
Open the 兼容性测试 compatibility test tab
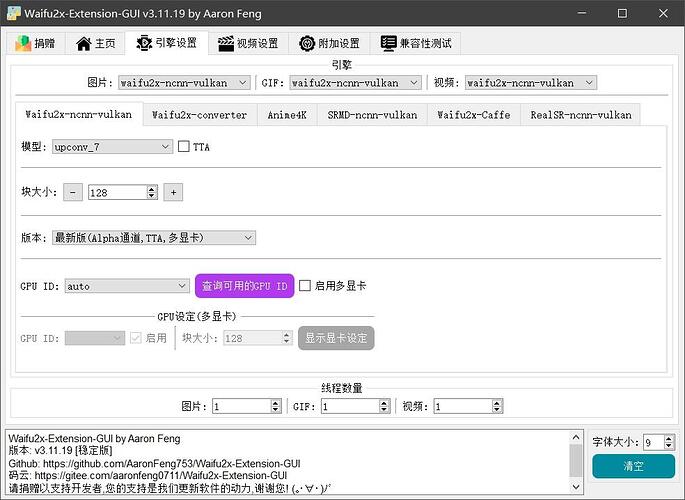pos(415,43)
